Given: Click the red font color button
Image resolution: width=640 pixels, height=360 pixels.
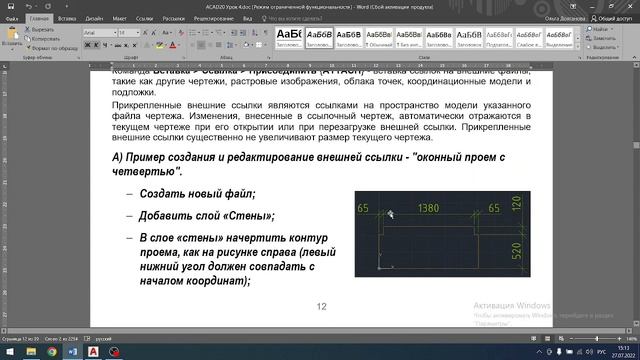Looking at the screenshot, I should [173, 45].
